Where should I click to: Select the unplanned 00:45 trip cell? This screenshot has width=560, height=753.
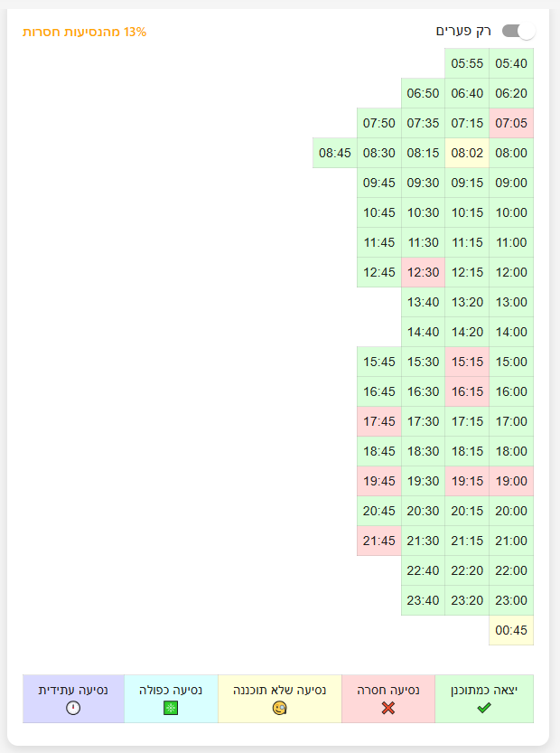pos(511,630)
